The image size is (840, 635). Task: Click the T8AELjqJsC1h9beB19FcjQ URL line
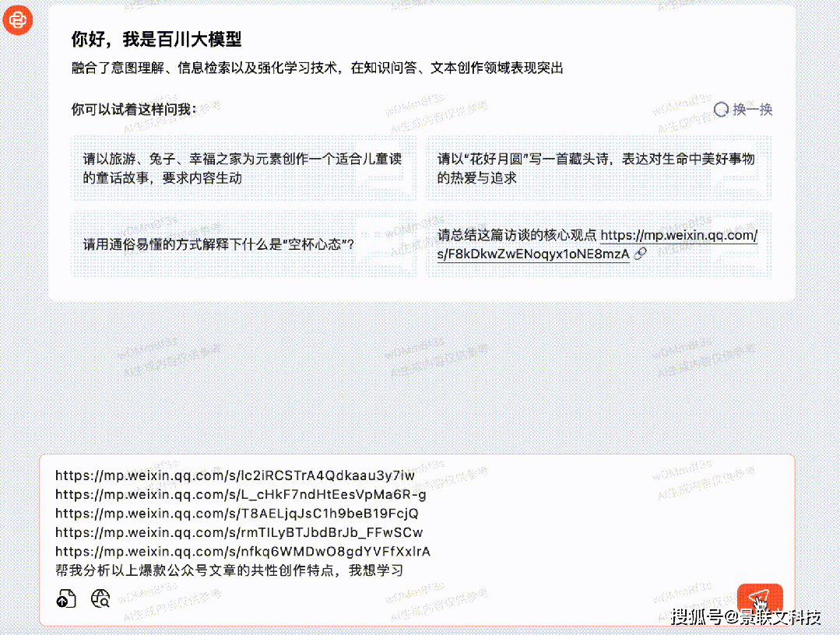237,514
